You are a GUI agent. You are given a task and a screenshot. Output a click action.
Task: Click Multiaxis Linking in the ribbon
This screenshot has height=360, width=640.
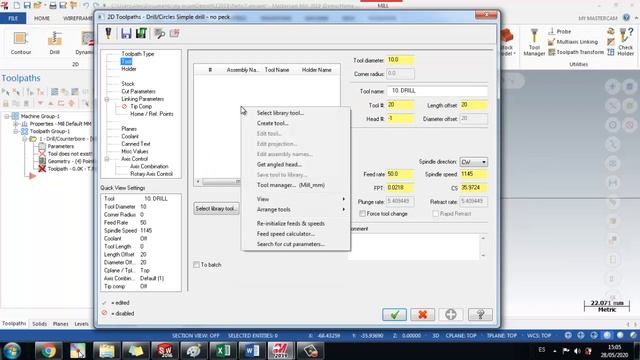(x=573, y=42)
